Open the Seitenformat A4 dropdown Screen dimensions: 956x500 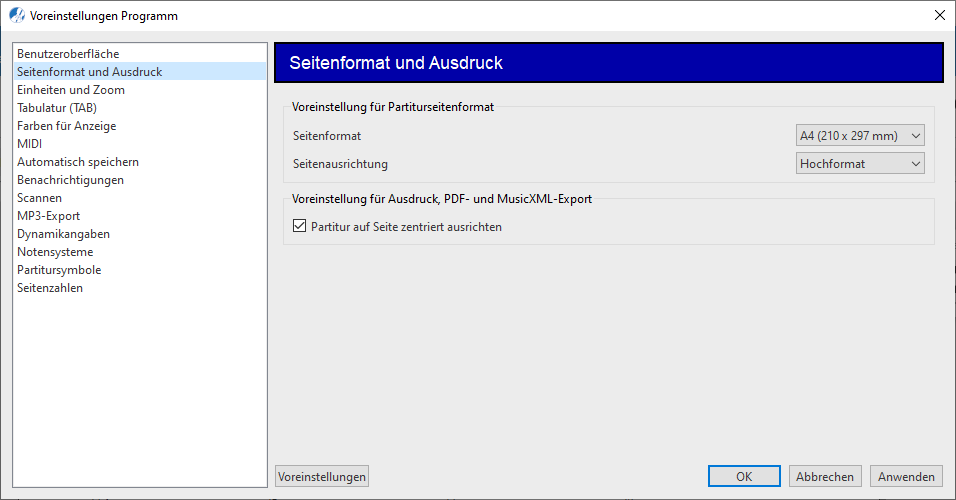pyautogui.click(x=860, y=136)
